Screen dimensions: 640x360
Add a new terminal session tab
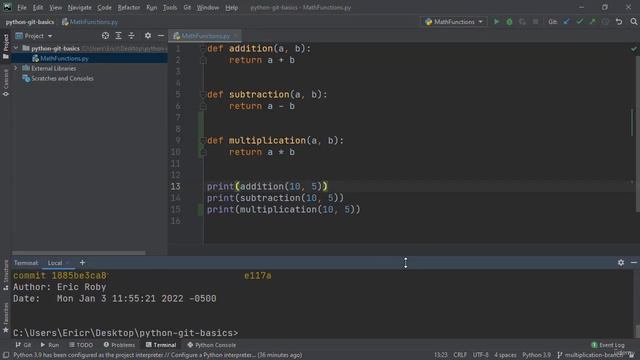[82, 263]
